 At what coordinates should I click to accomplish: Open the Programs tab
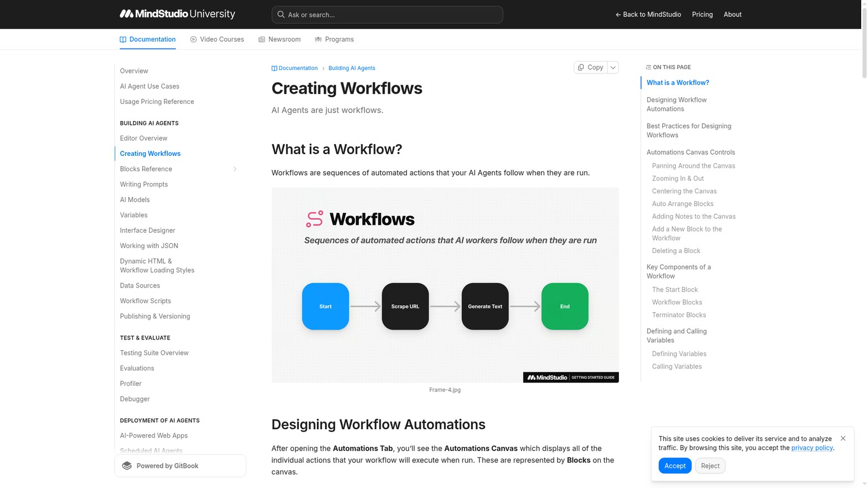point(334,40)
